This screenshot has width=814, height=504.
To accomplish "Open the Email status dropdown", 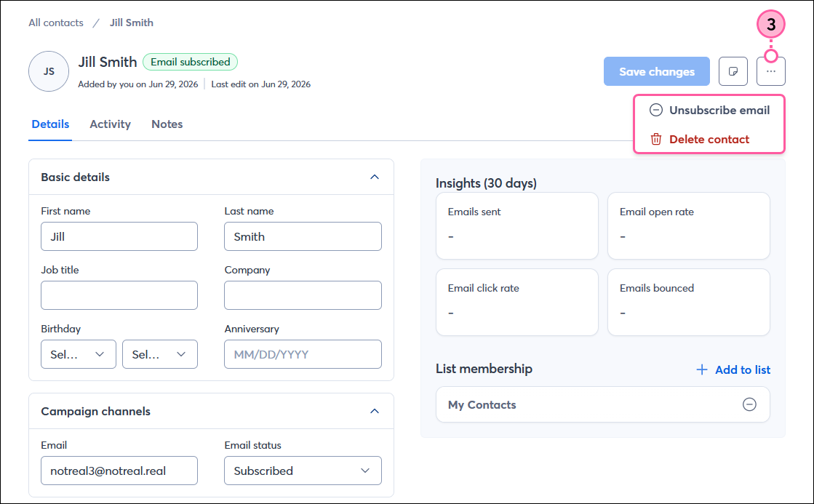I will tap(303, 471).
